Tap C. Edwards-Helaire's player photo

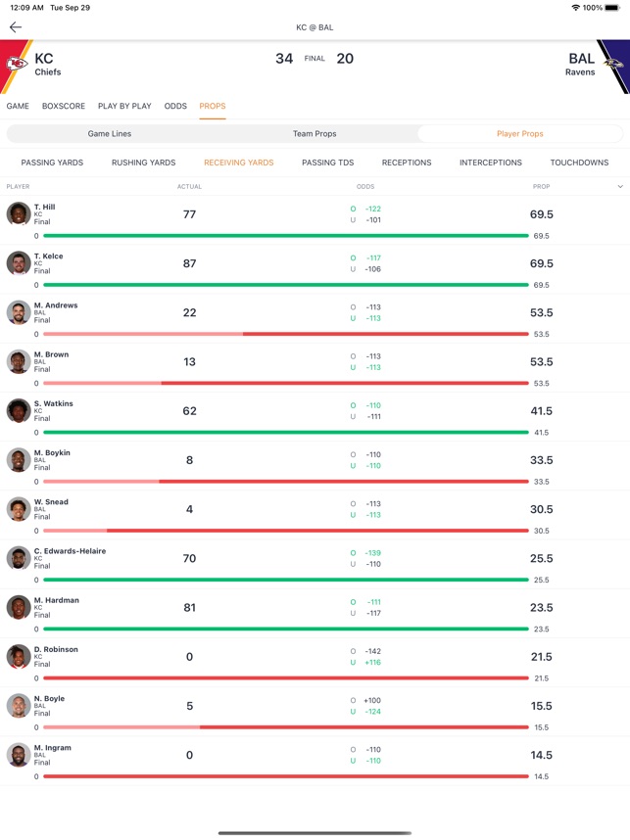[x=18, y=558]
